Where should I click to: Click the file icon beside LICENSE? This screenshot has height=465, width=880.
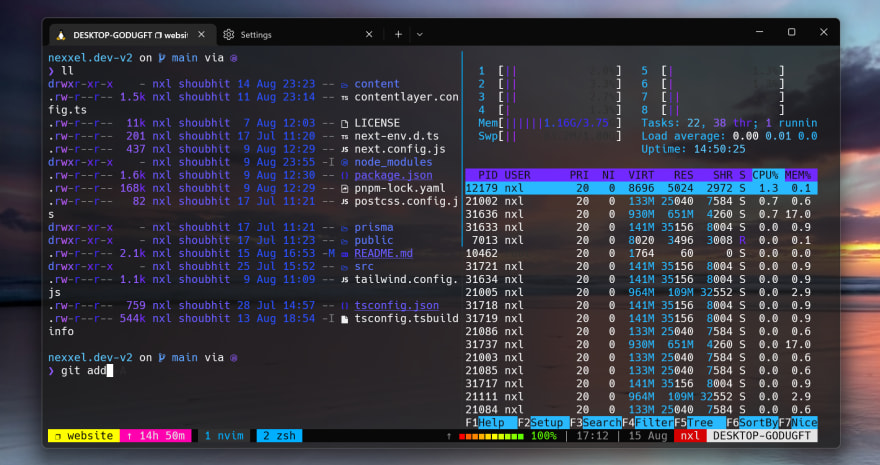pyautogui.click(x=344, y=123)
